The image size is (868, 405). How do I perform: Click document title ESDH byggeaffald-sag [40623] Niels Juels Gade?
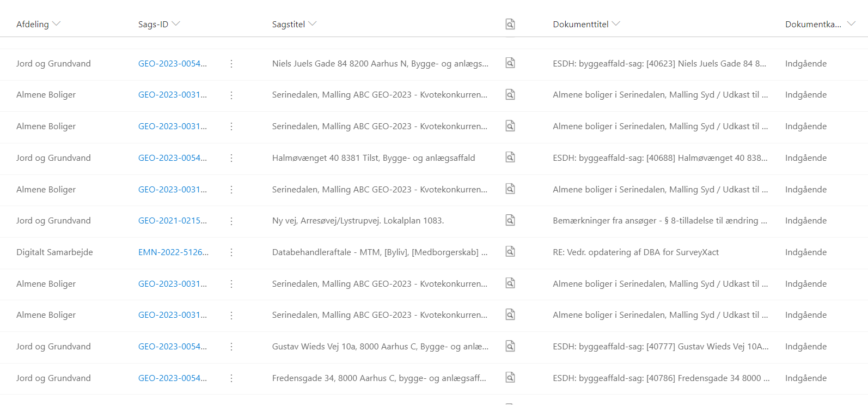point(659,64)
